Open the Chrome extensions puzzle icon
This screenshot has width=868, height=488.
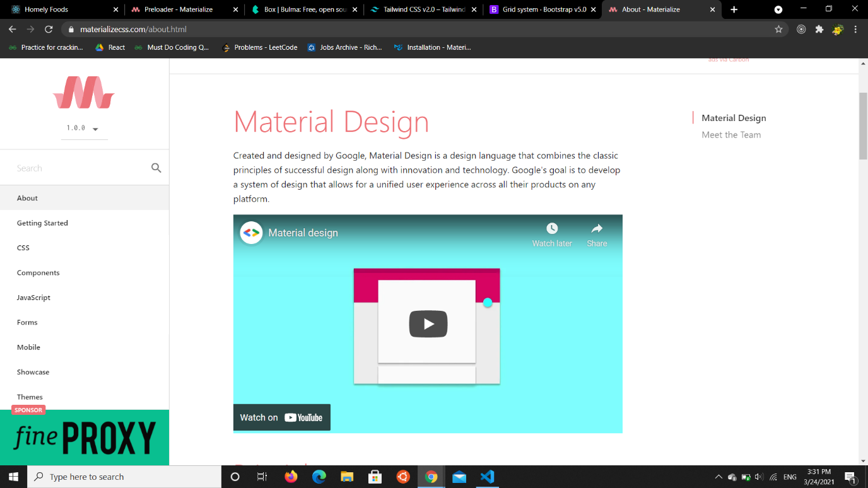click(x=819, y=29)
